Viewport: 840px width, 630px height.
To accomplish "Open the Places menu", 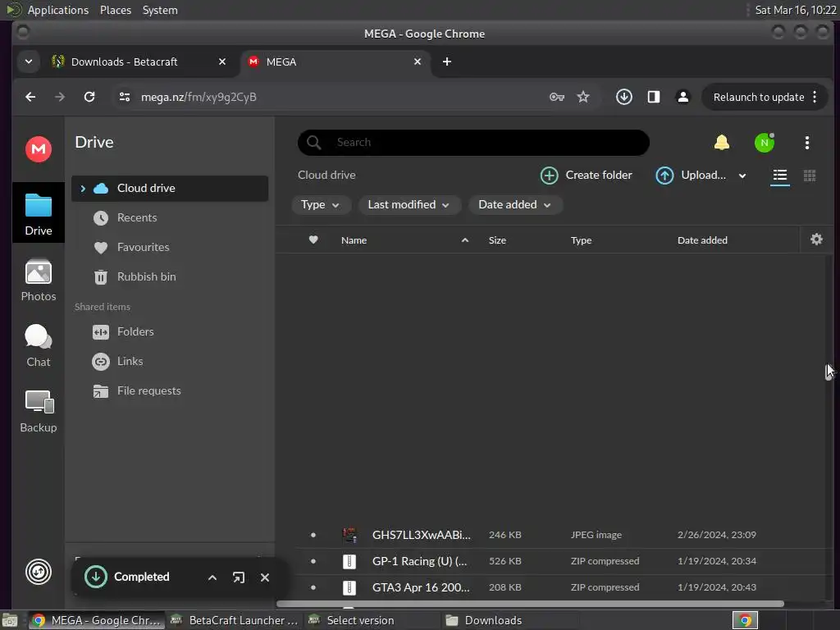I will point(116,10).
